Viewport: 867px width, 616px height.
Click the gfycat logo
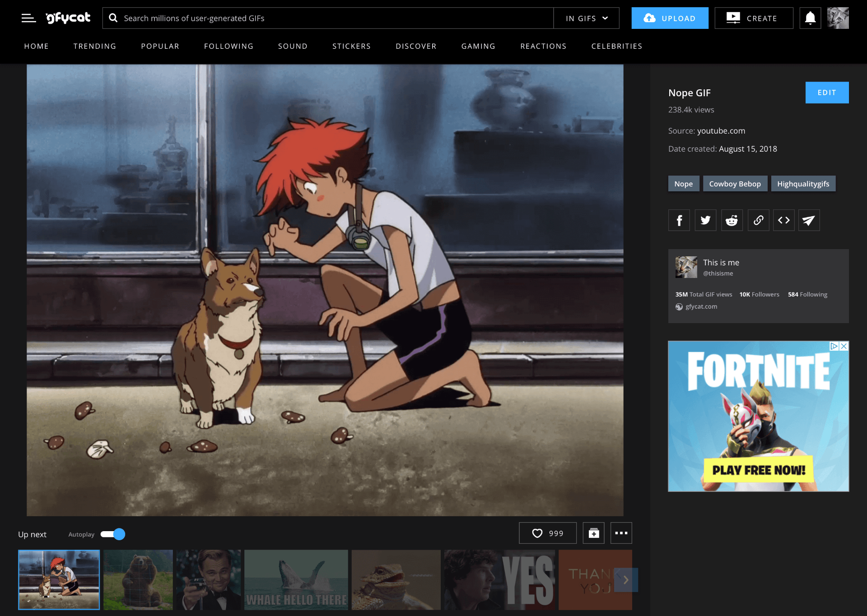coord(68,18)
